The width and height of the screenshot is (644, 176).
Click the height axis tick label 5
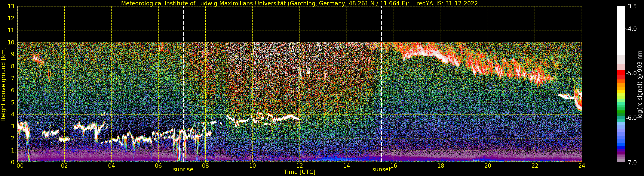tap(13, 102)
